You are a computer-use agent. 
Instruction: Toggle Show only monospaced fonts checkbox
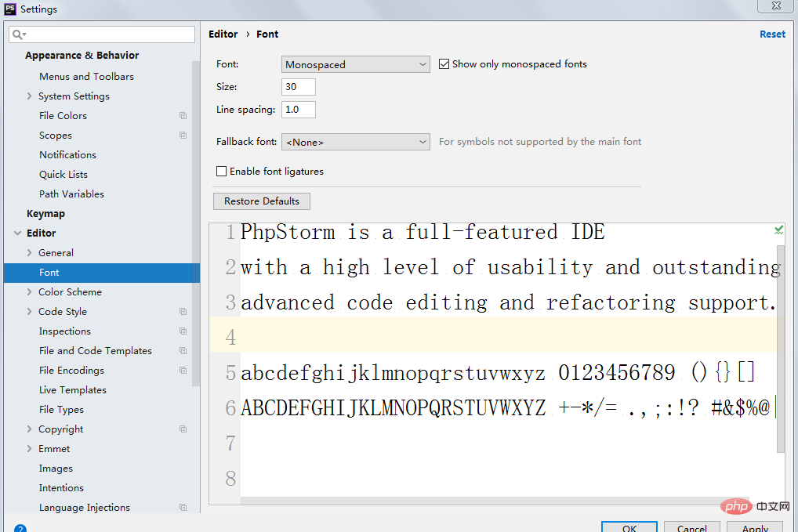[444, 64]
